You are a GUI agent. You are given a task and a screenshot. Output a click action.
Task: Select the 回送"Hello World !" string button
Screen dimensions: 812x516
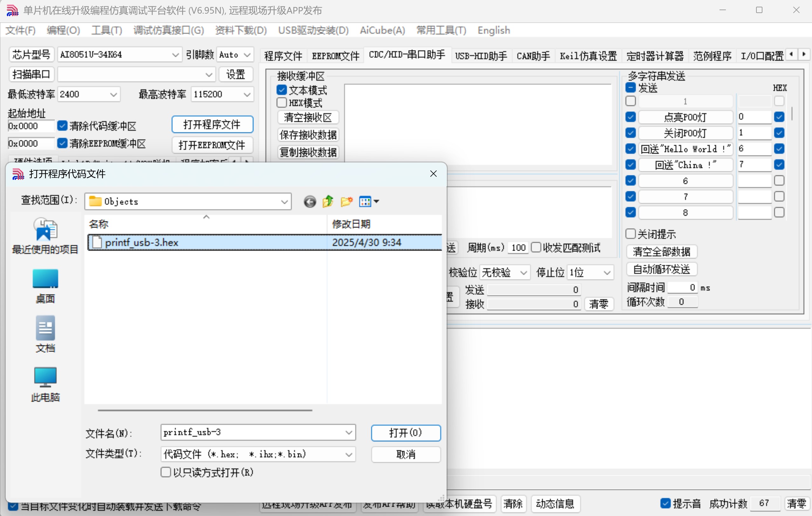(x=686, y=149)
